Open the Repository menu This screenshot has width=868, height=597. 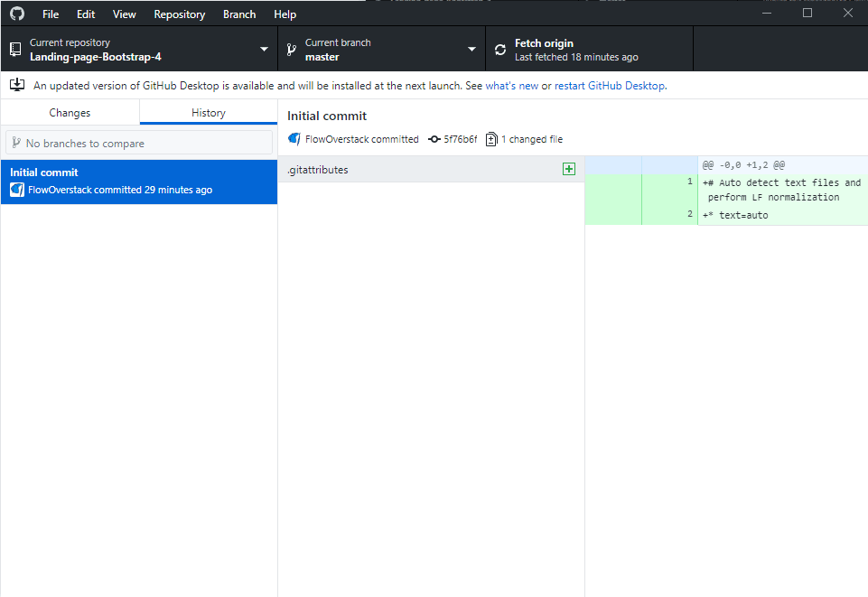click(180, 14)
